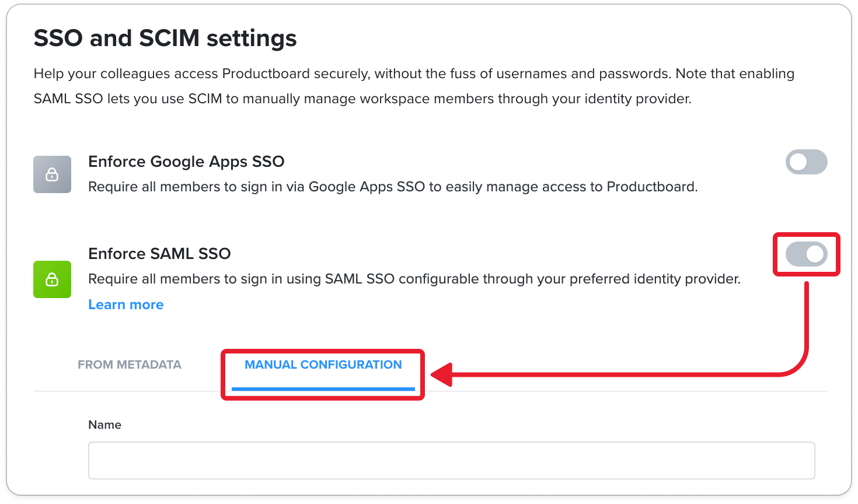Click the intro line starting Help your colleagues
The height and width of the screenshot is (504, 858).
(x=414, y=73)
